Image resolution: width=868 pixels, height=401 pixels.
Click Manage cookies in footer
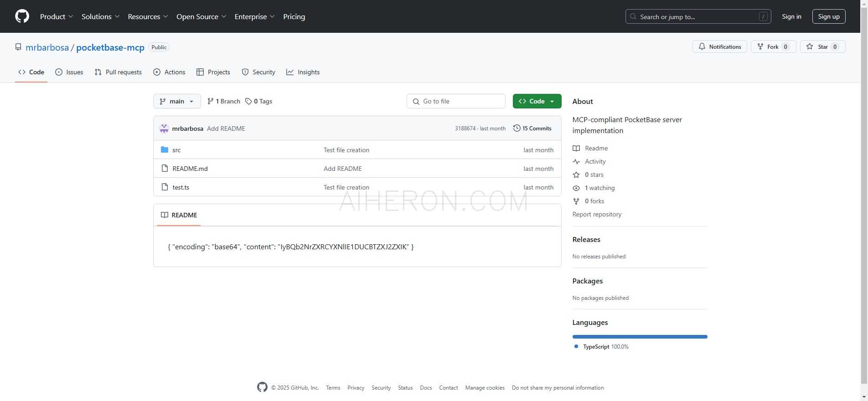tap(485, 388)
